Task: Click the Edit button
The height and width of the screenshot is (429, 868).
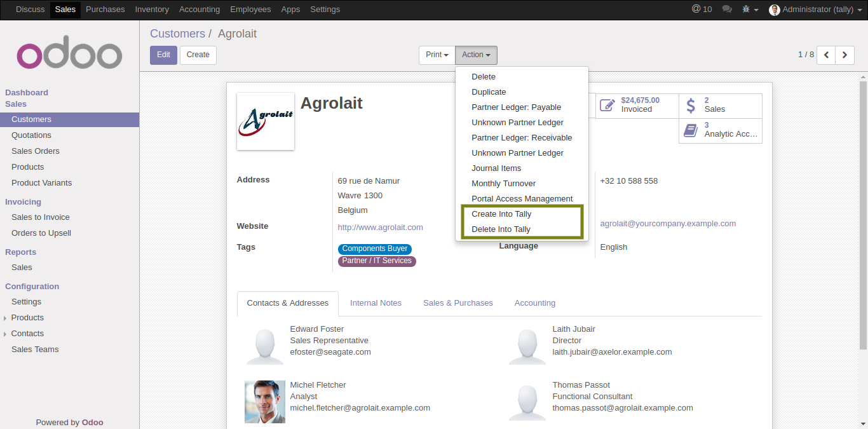Action: (x=163, y=55)
